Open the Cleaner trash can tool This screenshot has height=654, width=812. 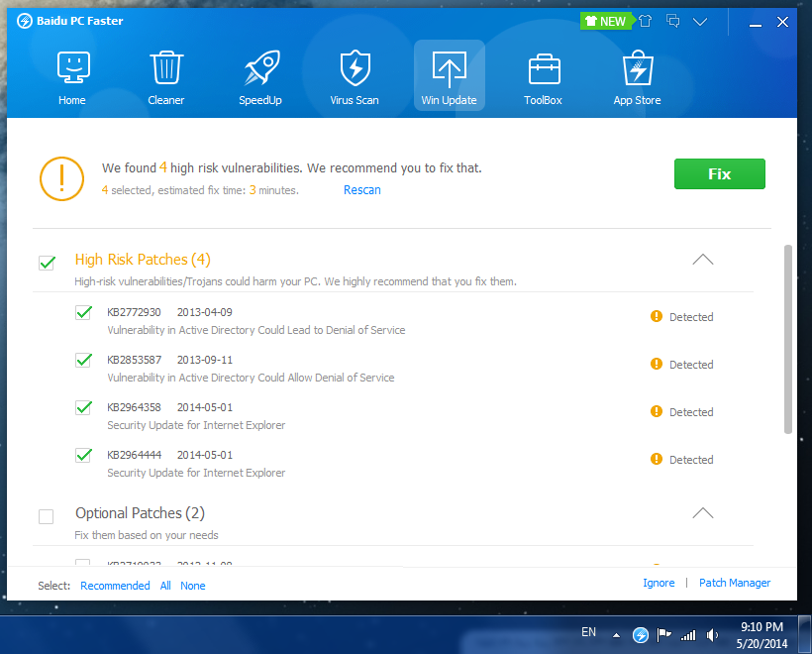pyautogui.click(x=166, y=77)
